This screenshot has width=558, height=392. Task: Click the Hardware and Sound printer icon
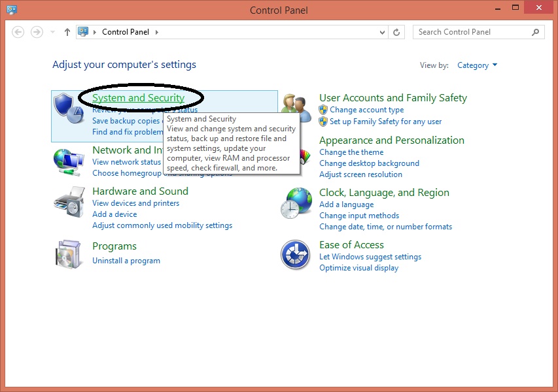69,202
